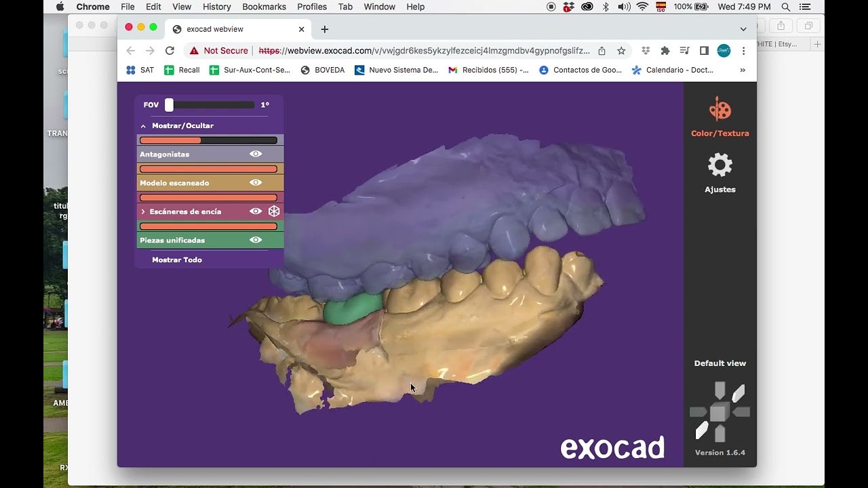The width and height of the screenshot is (868, 488).
Task: Adjust the FOV slider handle
Action: click(170, 105)
